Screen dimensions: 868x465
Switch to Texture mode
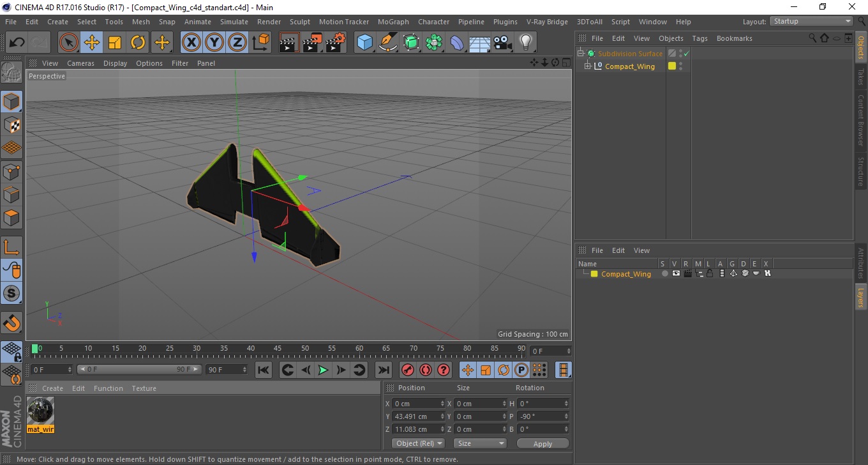click(x=11, y=125)
